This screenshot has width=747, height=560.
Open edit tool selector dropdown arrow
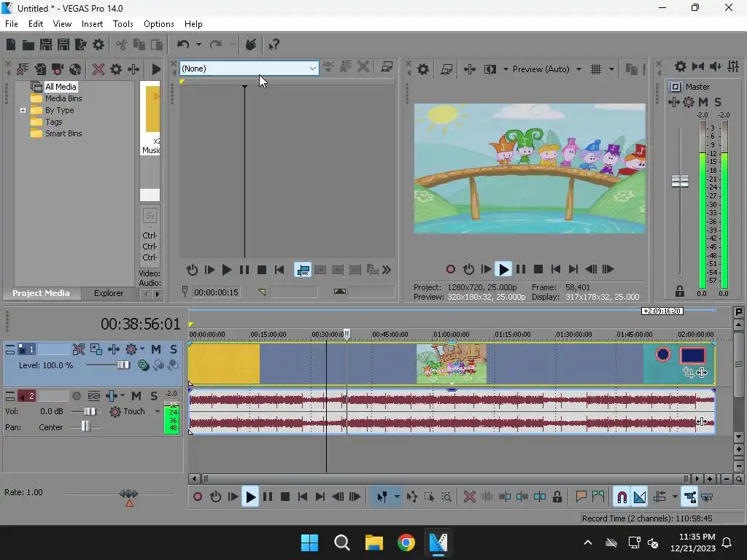pos(396,497)
